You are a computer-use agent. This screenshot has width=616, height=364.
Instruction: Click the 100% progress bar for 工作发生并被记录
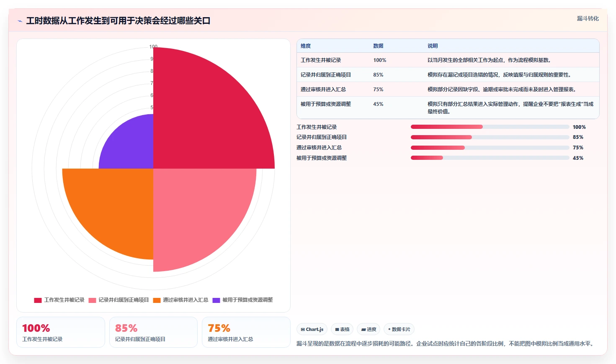(490, 127)
